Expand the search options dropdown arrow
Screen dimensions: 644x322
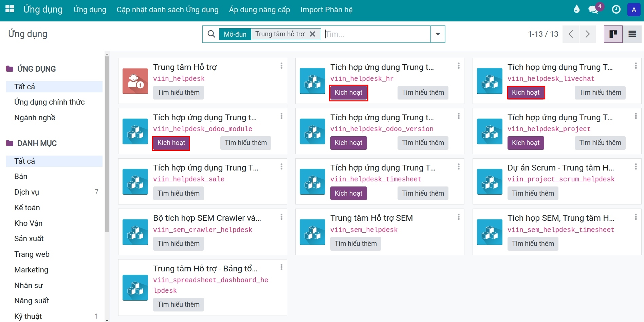click(x=438, y=34)
